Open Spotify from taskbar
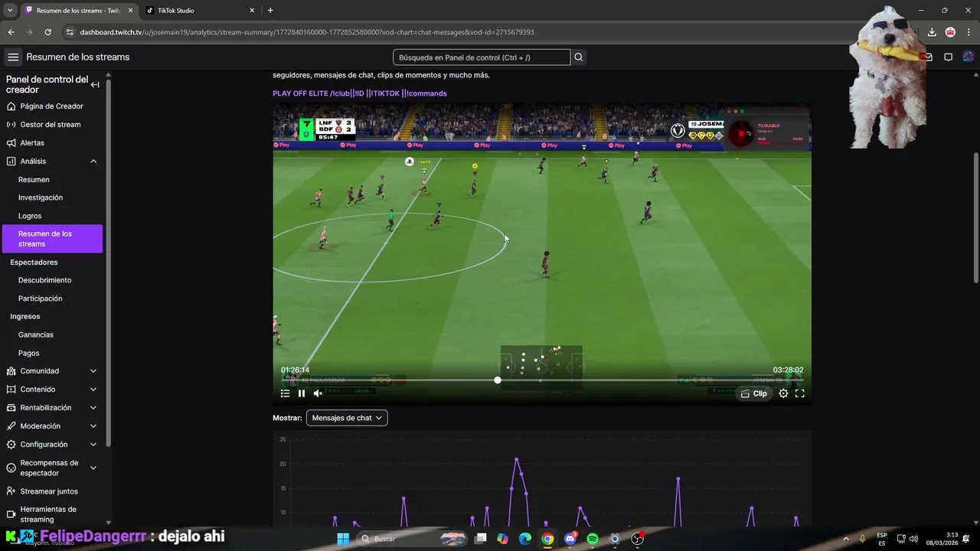The image size is (980, 551). (x=593, y=539)
